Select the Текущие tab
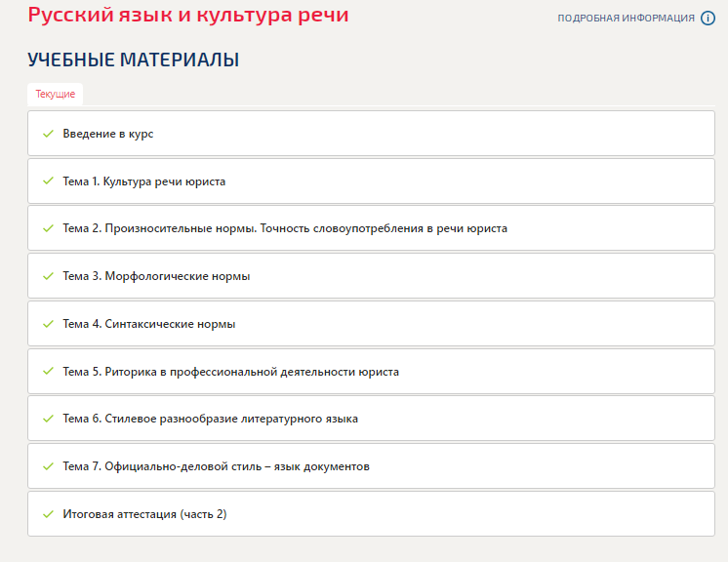The width and height of the screenshot is (728, 562). (56, 95)
